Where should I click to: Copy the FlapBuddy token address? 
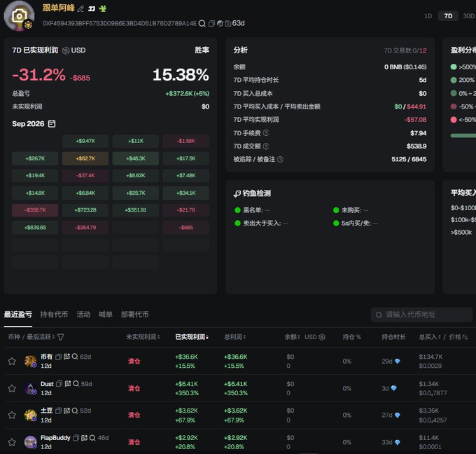[76, 438]
